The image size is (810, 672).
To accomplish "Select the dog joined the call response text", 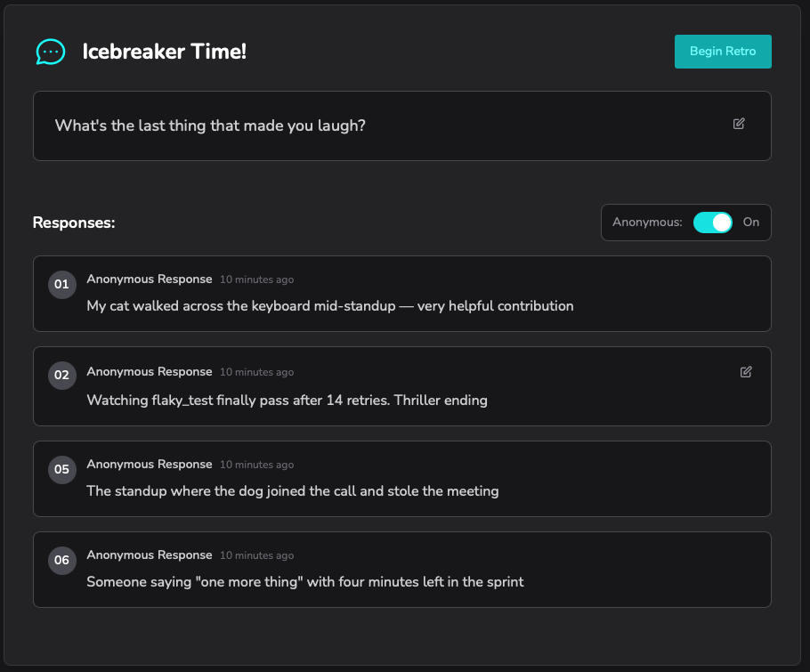I will coord(292,490).
